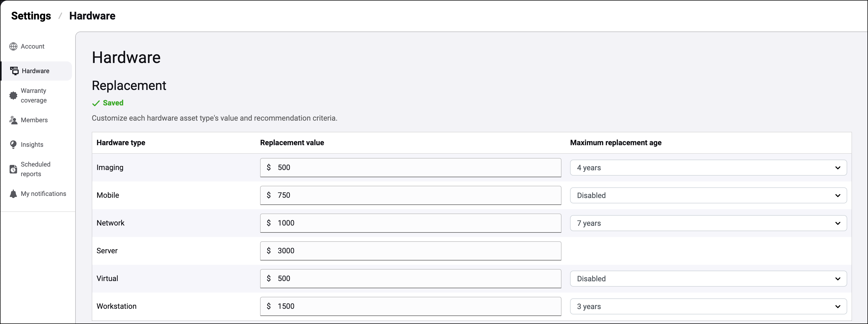The image size is (868, 324).
Task: Click the Network row label
Action: pos(110,223)
